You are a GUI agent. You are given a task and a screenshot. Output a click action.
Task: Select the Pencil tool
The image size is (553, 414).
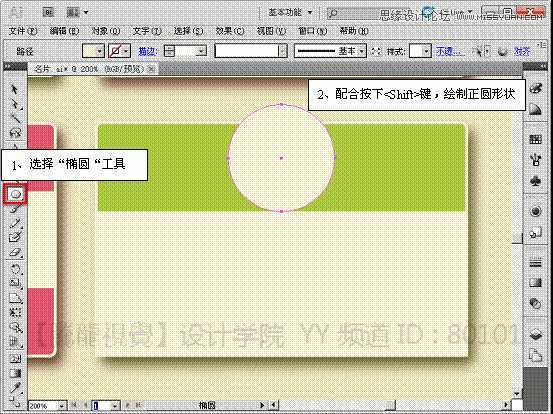tap(15, 223)
